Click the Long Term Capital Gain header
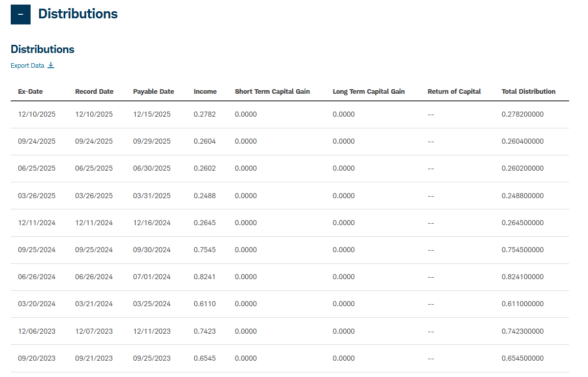 click(369, 92)
